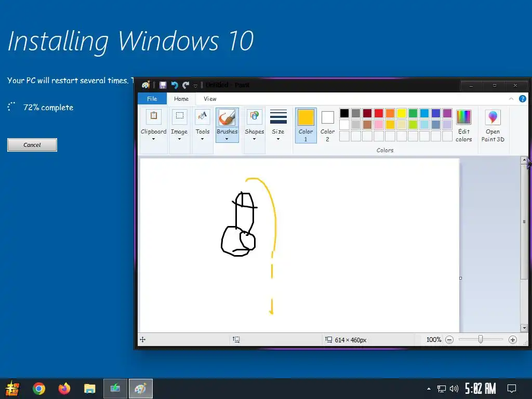532x399 pixels.
Task: Expand the Image group dropdown
Action: pos(179,139)
